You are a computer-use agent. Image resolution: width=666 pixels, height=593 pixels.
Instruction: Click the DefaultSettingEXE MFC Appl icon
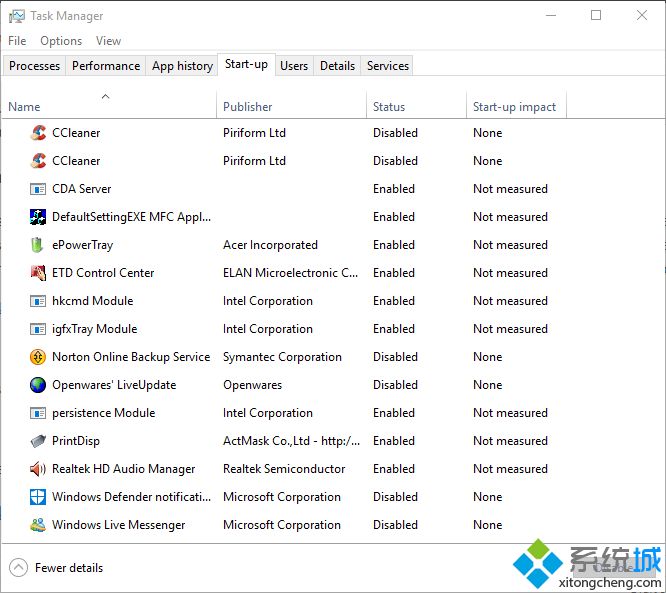pyautogui.click(x=38, y=217)
